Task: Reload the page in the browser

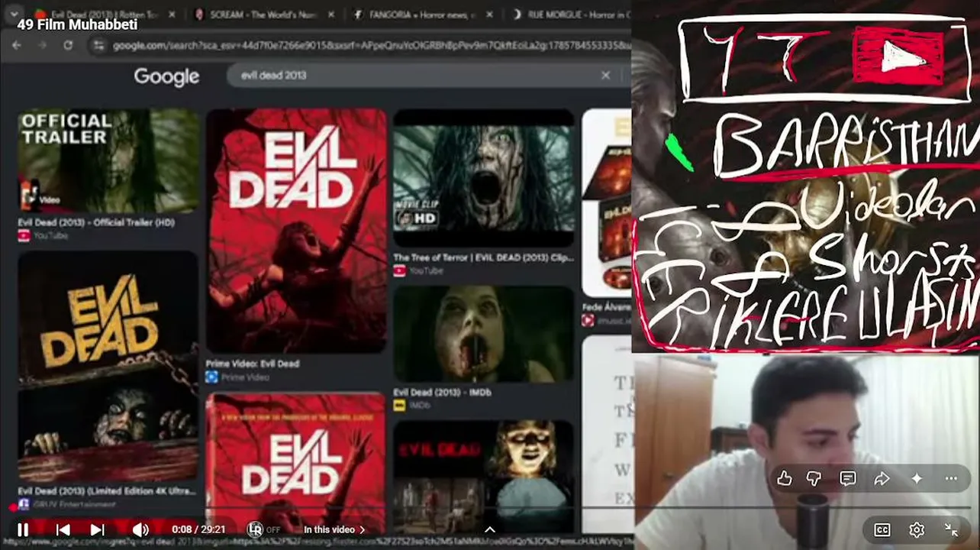Action: tap(68, 46)
